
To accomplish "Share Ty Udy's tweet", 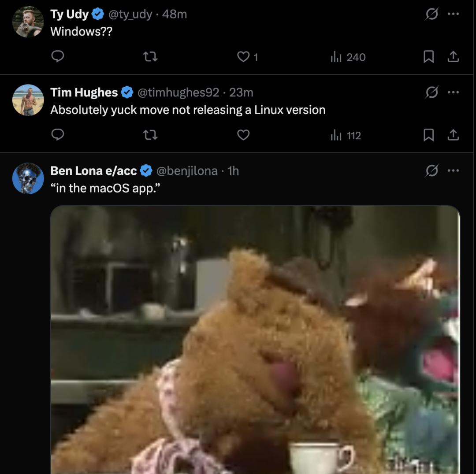I will point(453,57).
